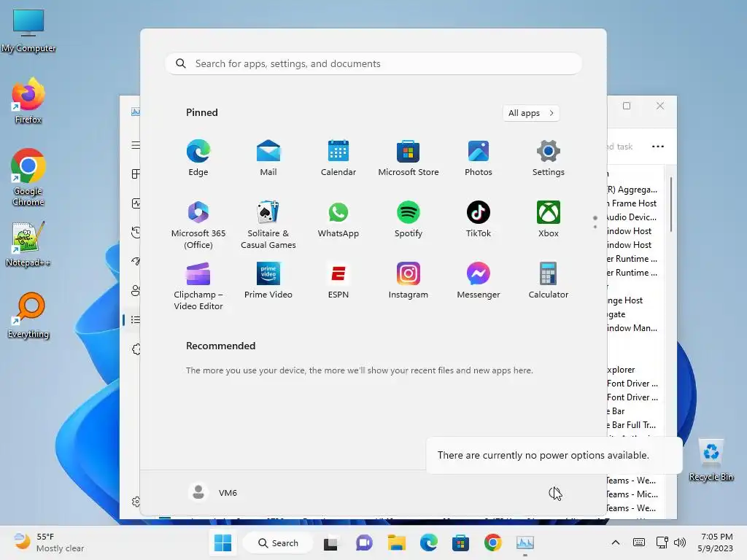The height and width of the screenshot is (560, 747).
Task: Select the 'Audio Devic...' process row
Action: (635, 217)
